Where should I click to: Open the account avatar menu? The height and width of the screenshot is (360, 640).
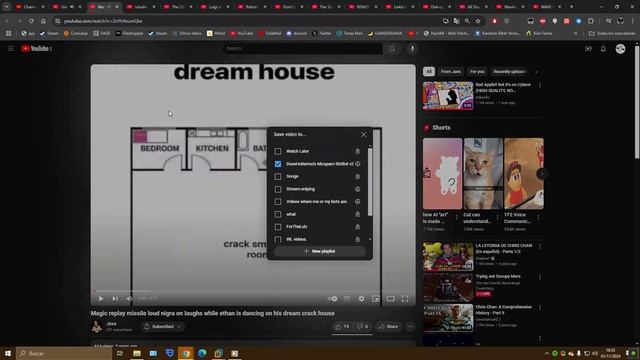[x=620, y=49]
